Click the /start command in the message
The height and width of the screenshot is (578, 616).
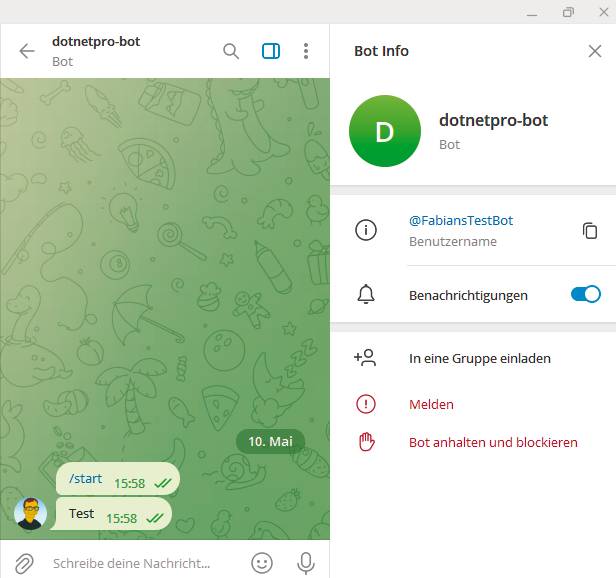click(85, 479)
